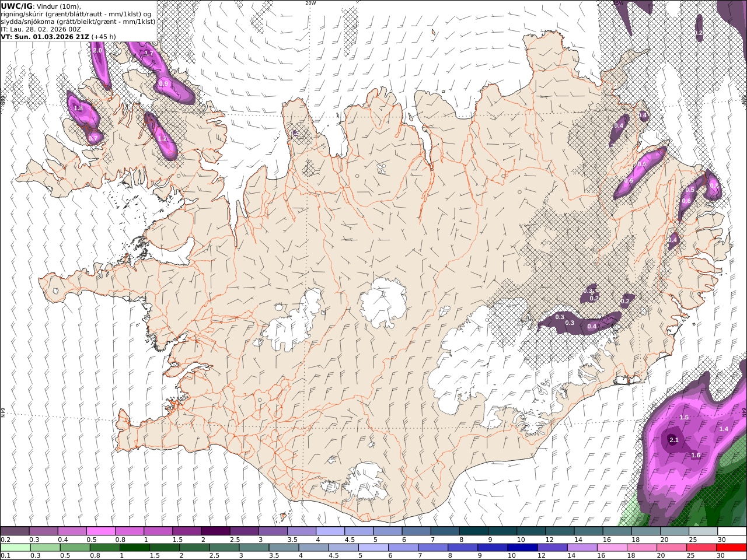Select the pale green 0.1 swatch in rain scale

click(16, 547)
